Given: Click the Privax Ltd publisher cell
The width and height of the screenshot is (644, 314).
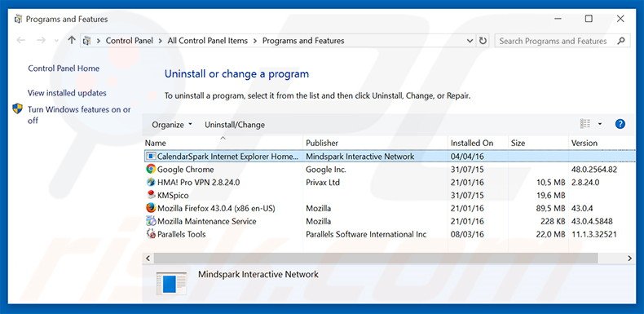Looking at the screenshot, I should pyautogui.click(x=323, y=182).
